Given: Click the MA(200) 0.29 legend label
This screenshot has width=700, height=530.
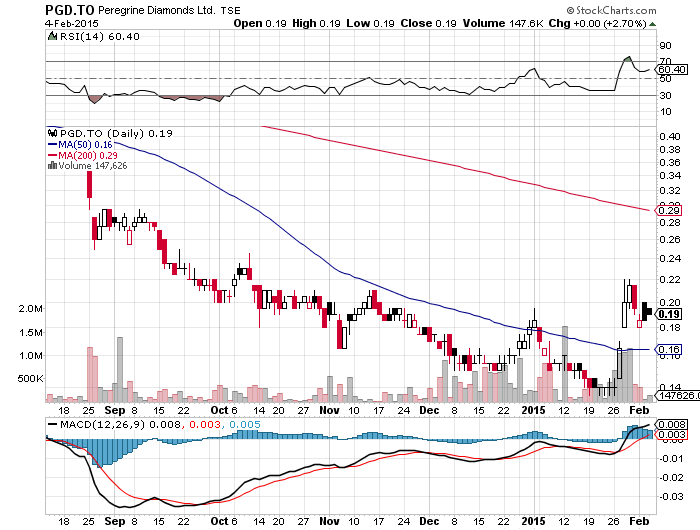Looking at the screenshot, I should click(88, 155).
